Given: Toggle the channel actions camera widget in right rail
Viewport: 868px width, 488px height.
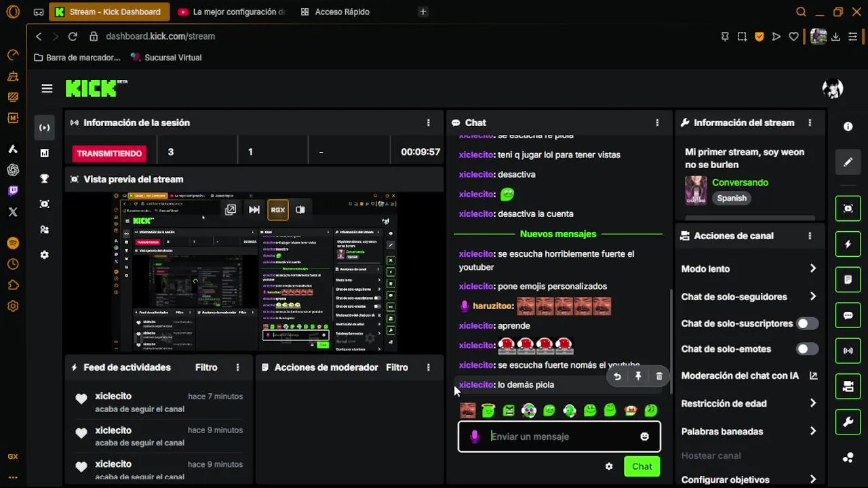Looking at the screenshot, I should tap(848, 386).
